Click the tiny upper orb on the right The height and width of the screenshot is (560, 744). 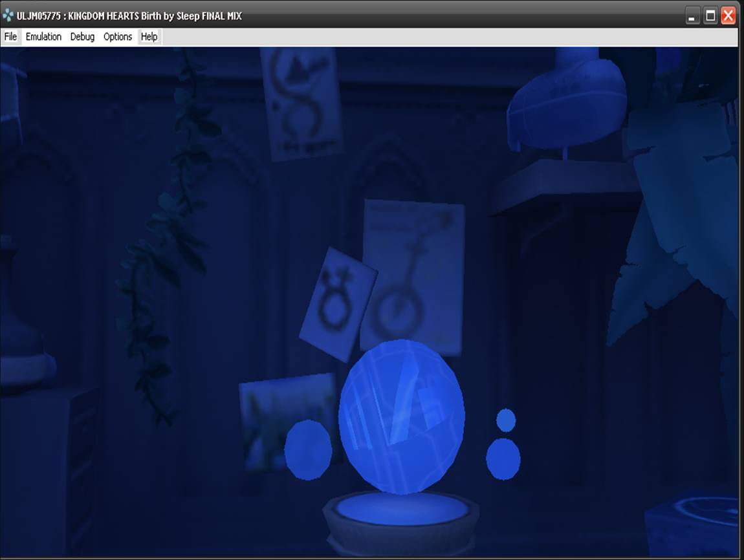click(506, 420)
